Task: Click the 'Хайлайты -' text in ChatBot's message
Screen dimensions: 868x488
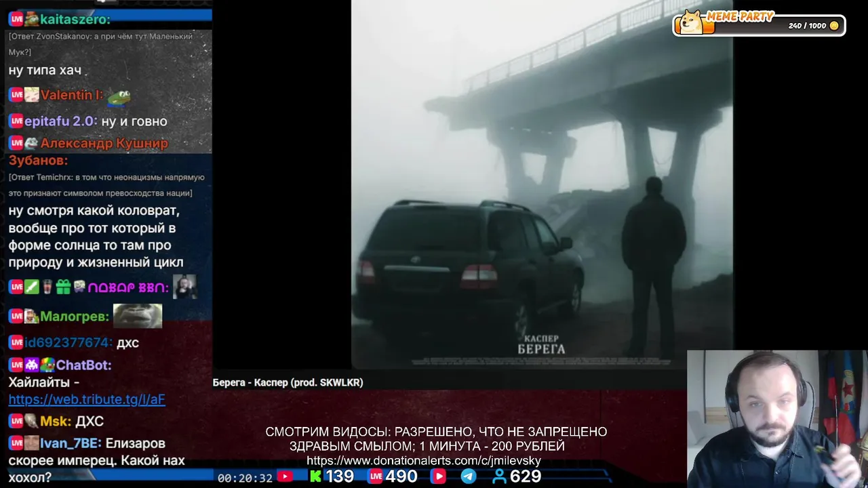Action: (x=44, y=382)
